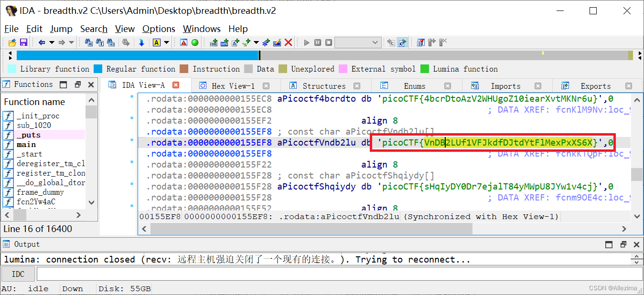Viewport: 644px width, 295px height.
Task: Click the red warning triangle window icon
Action: 183,42
